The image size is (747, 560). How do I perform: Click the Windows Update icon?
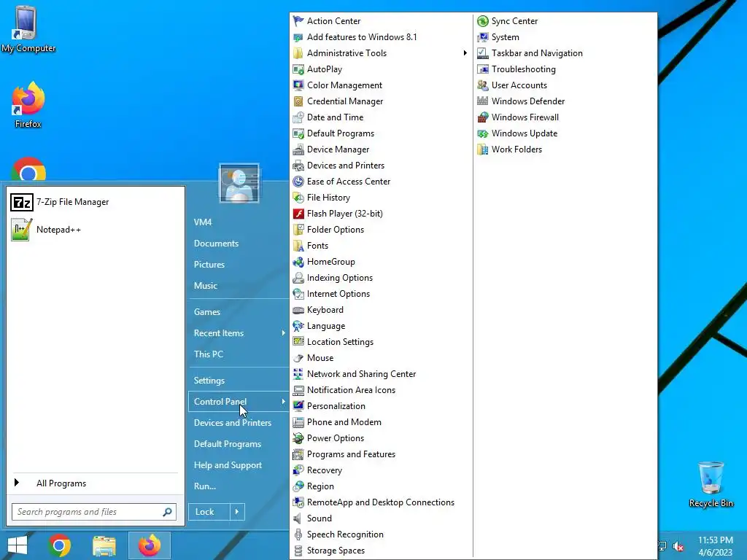(x=483, y=133)
